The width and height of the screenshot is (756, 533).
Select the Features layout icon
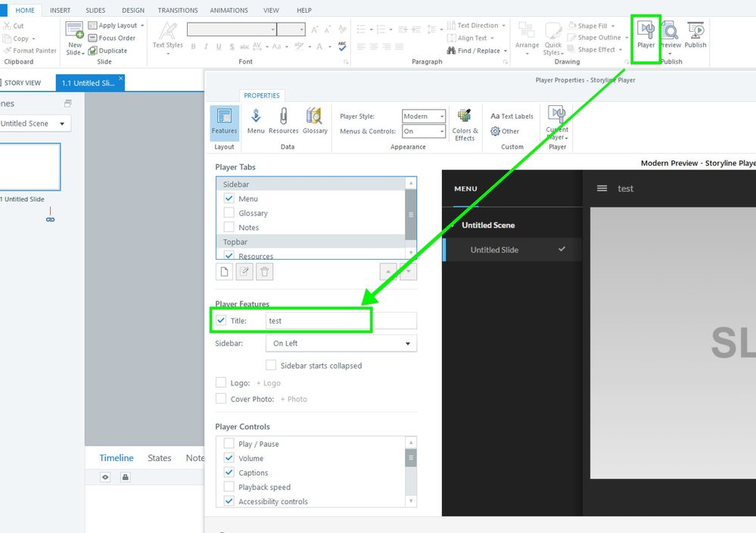(x=224, y=121)
